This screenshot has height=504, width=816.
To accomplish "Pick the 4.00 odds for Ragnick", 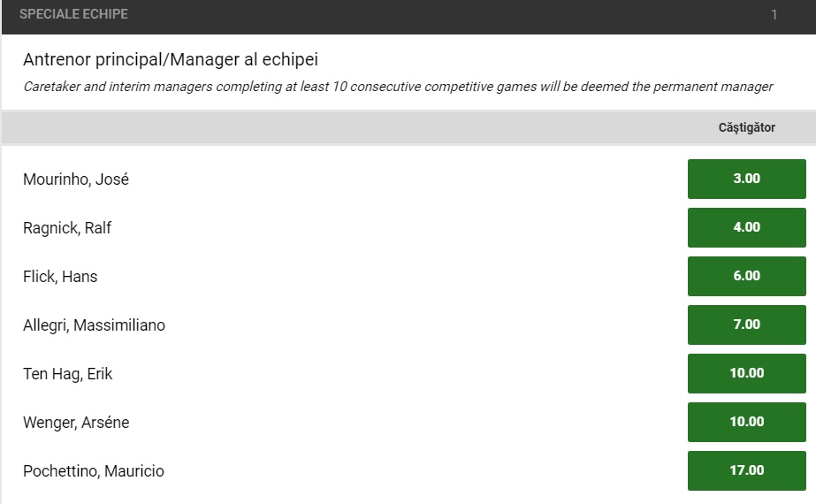I will pyautogui.click(x=746, y=227).
